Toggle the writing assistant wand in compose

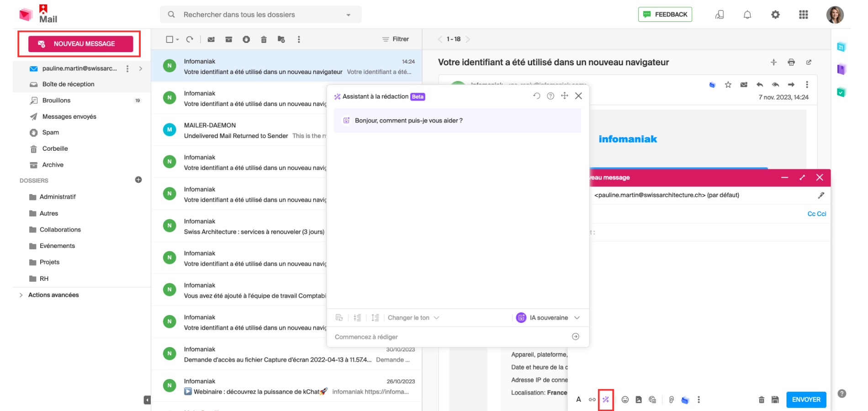coord(606,400)
